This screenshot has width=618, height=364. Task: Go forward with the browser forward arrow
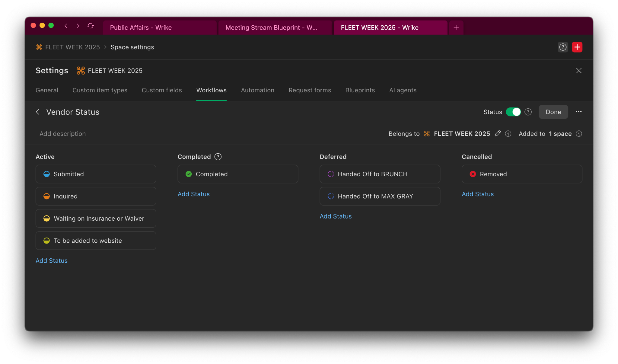[x=78, y=26]
